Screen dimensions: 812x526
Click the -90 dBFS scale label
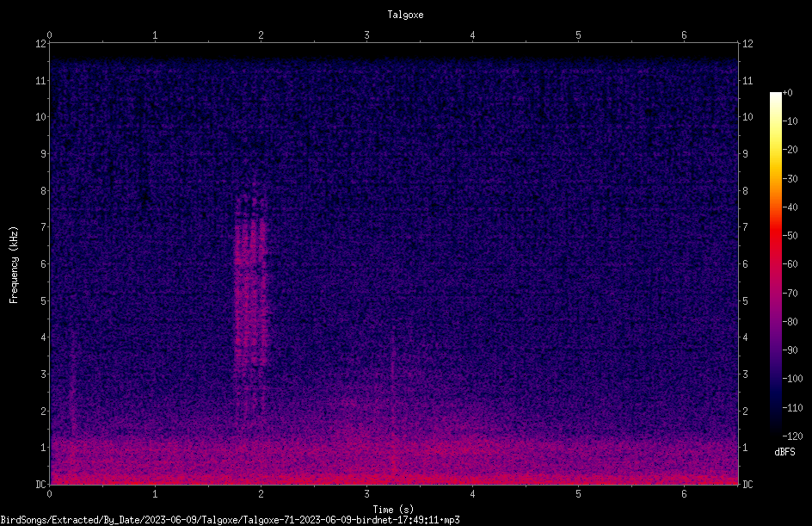click(x=790, y=350)
